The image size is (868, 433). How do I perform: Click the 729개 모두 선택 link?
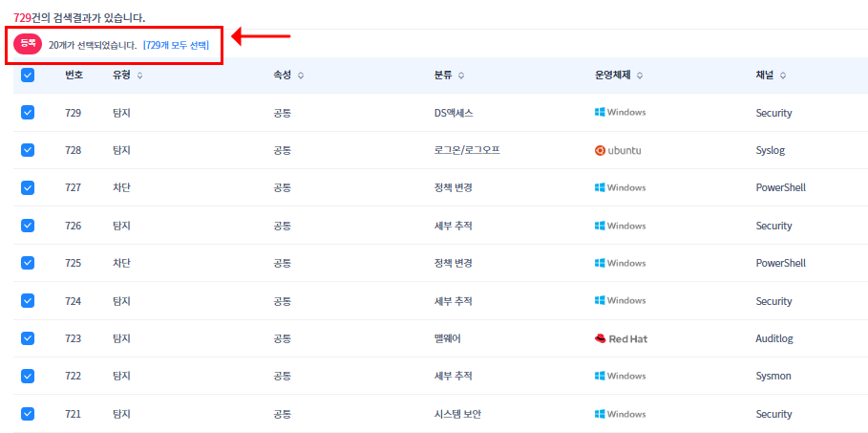[176, 45]
